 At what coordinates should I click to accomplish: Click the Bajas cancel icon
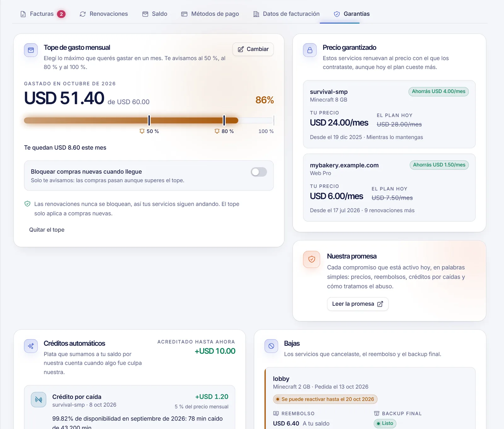coord(271,346)
